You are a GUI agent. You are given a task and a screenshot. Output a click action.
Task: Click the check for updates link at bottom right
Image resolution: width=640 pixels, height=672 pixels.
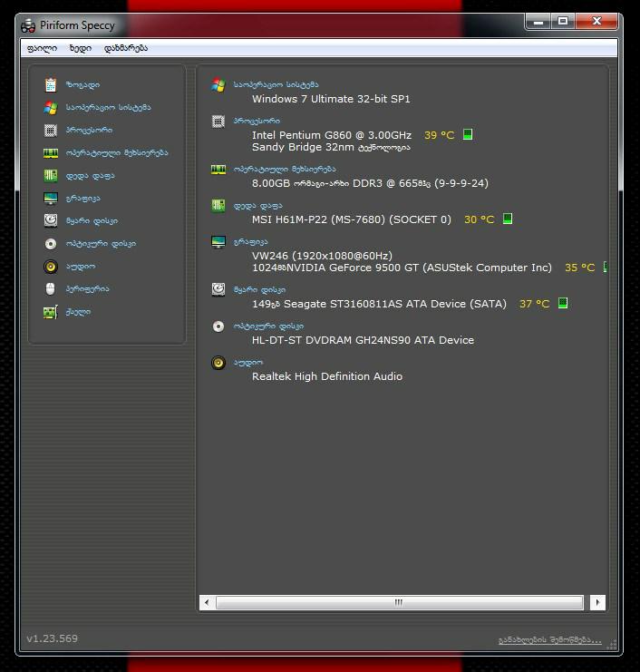[550, 640]
